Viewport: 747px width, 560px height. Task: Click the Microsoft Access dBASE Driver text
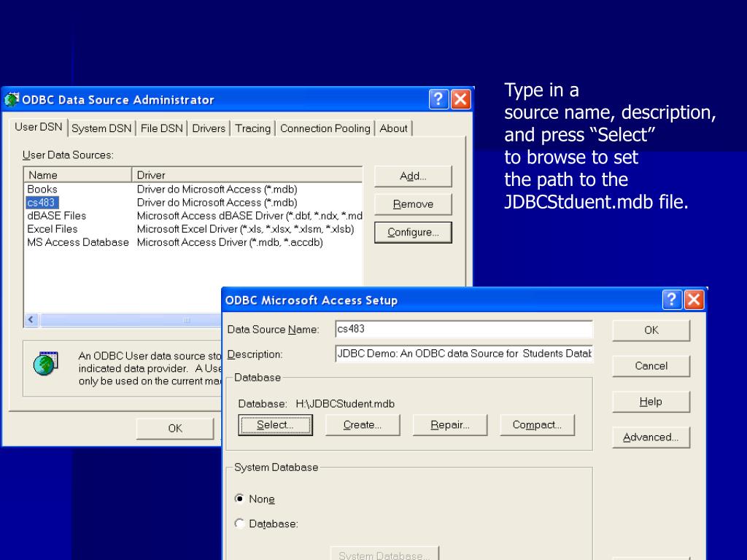pyautogui.click(x=249, y=216)
